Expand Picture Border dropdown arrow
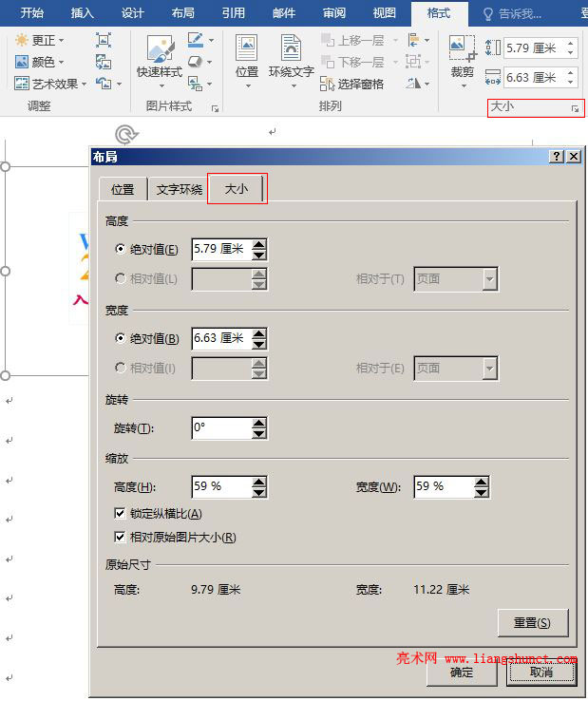 211,40
